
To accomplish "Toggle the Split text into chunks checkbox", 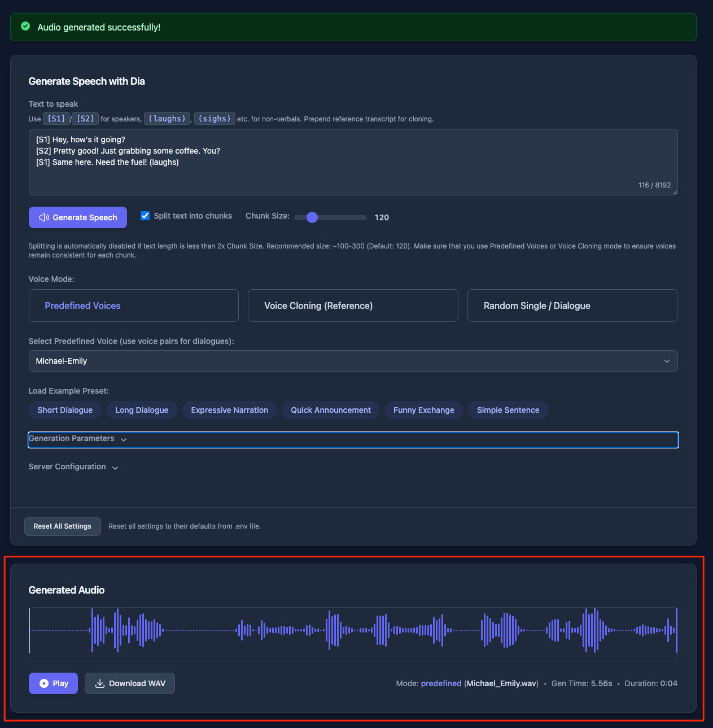I will 145,216.
